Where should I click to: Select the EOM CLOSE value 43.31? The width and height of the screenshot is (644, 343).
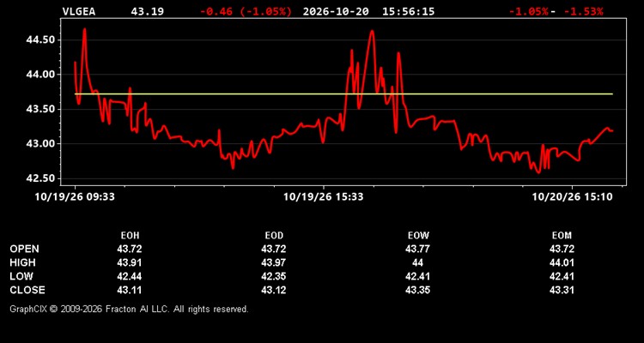[x=562, y=290]
